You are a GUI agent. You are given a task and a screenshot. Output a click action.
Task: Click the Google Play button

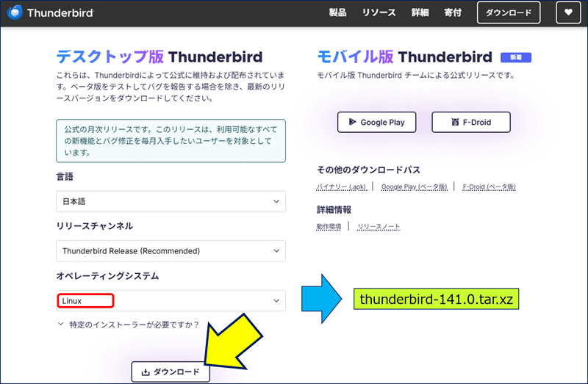tap(377, 122)
